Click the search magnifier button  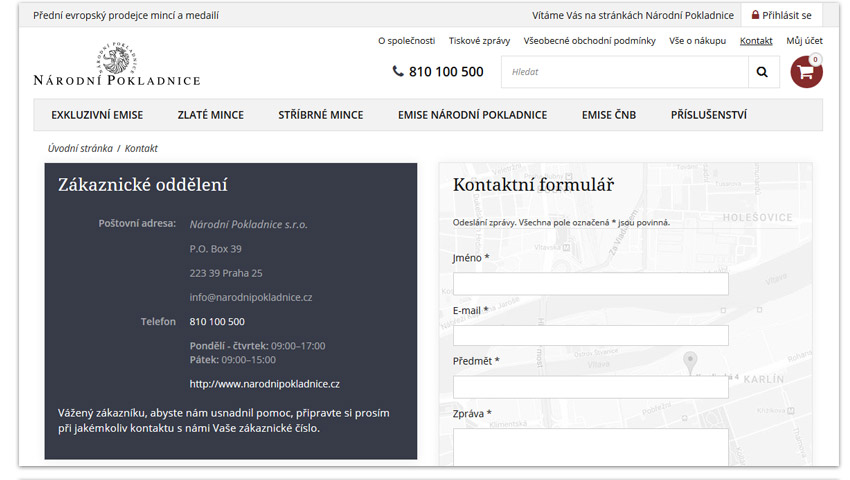tap(763, 72)
